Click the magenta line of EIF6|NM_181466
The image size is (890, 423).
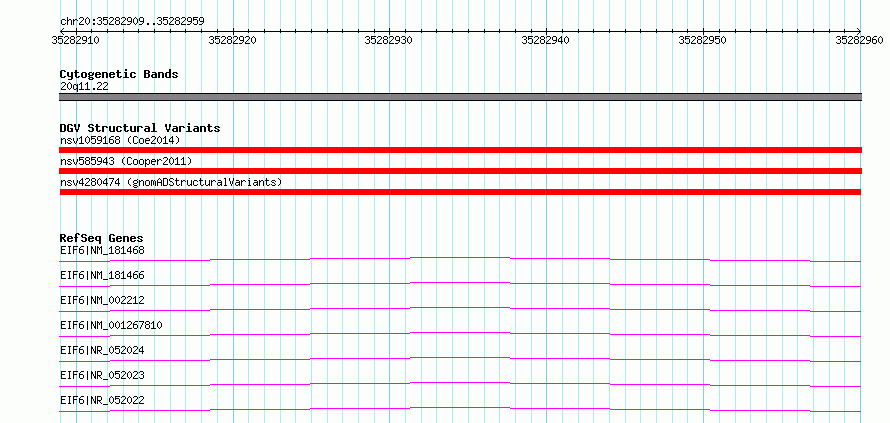[x=460, y=284]
